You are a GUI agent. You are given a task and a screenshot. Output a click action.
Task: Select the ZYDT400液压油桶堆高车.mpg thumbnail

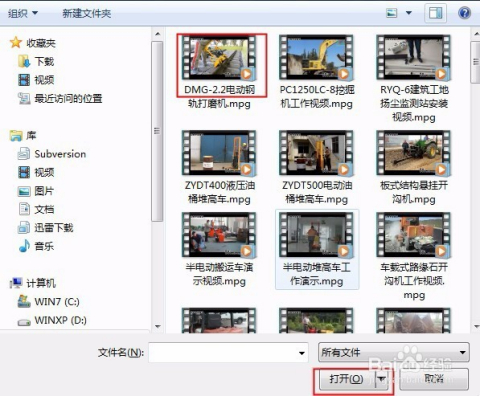point(219,153)
